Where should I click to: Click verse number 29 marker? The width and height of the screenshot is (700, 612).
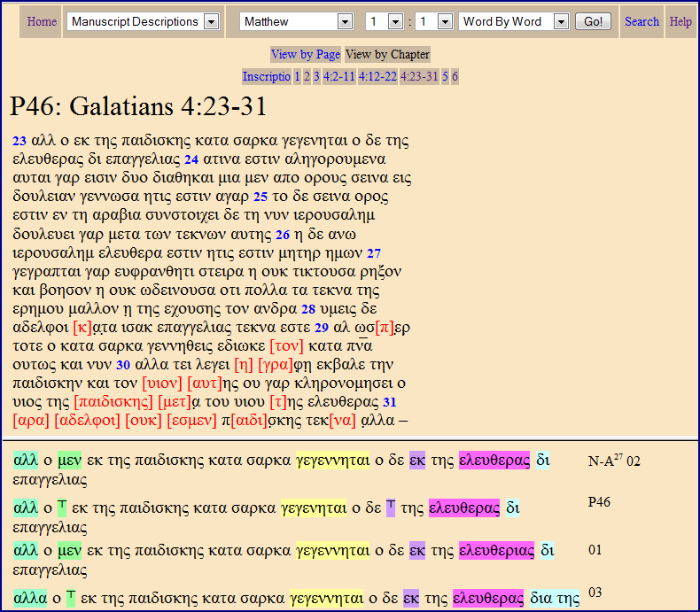click(322, 328)
